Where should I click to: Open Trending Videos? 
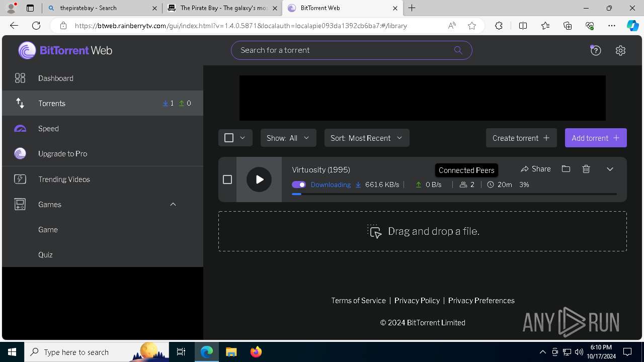pos(103,179)
